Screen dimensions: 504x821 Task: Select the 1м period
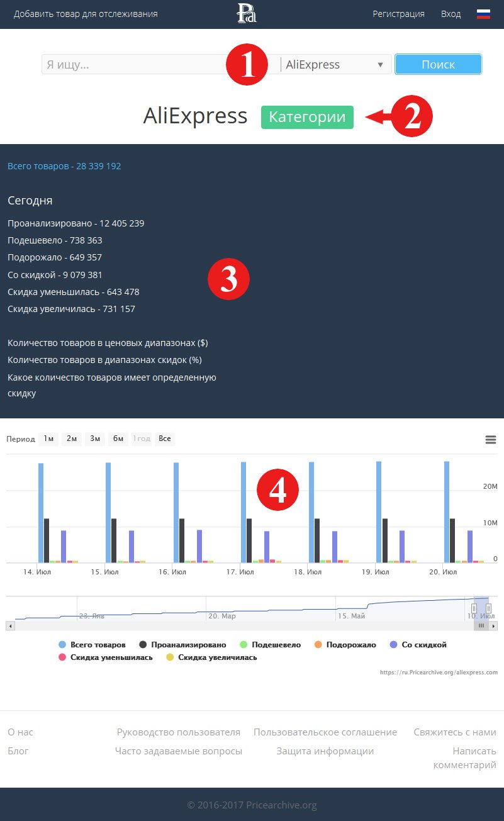48,438
